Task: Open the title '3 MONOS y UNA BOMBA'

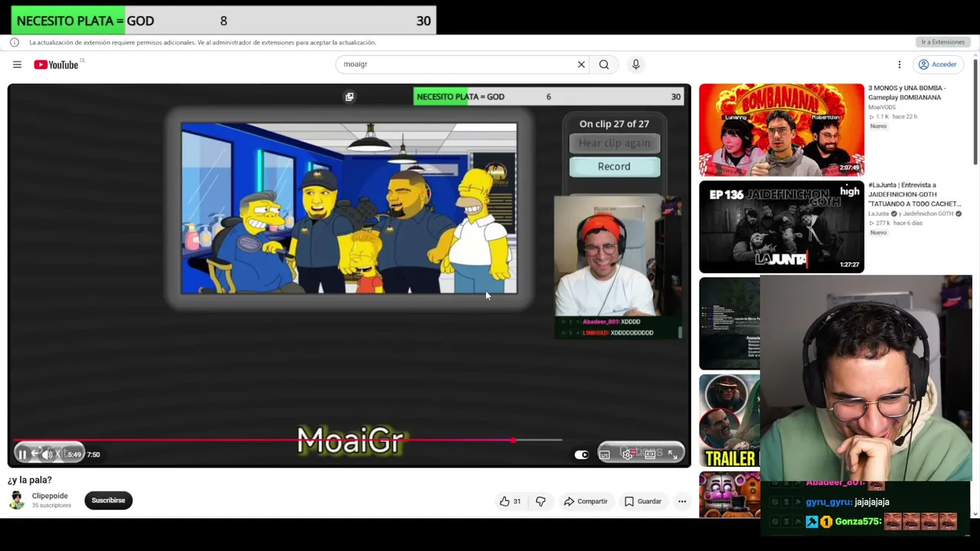Action: point(906,93)
